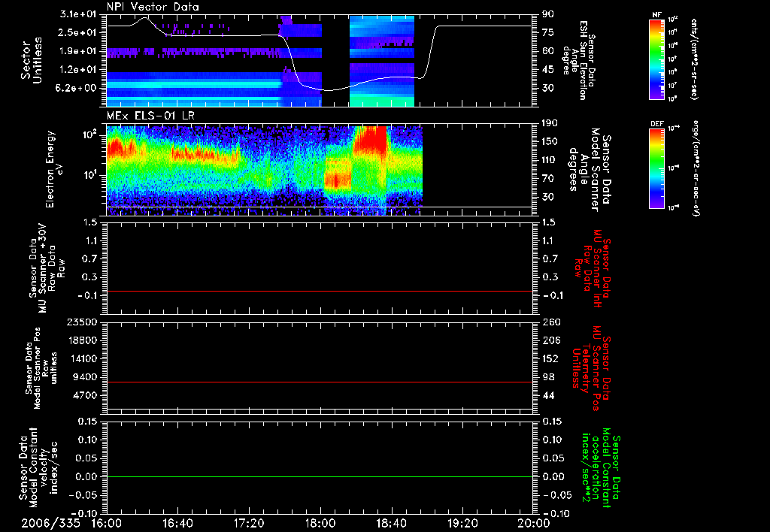
Task: Click the NPI Vector Data panel title
Action: (153, 7)
